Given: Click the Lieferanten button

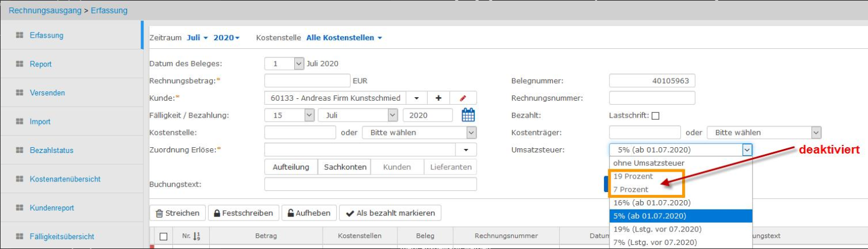Looking at the screenshot, I should tap(450, 167).
